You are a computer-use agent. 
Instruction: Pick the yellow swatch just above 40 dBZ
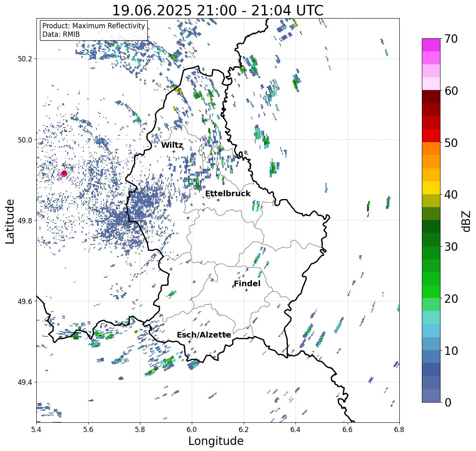pyautogui.click(x=431, y=188)
